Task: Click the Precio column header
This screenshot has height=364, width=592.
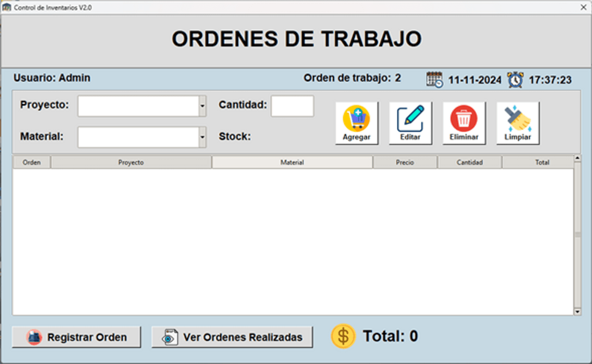Action: click(405, 162)
